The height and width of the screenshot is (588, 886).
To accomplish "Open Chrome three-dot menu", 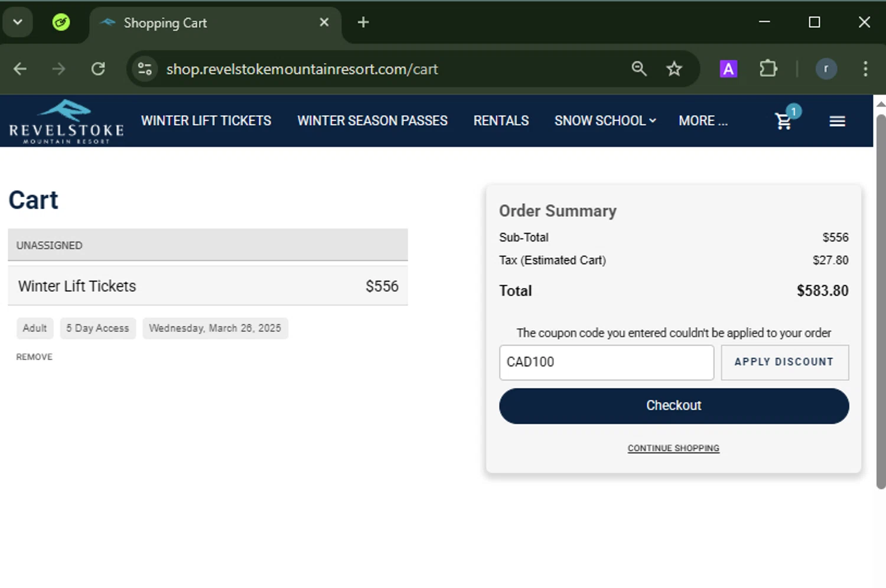I will point(865,69).
